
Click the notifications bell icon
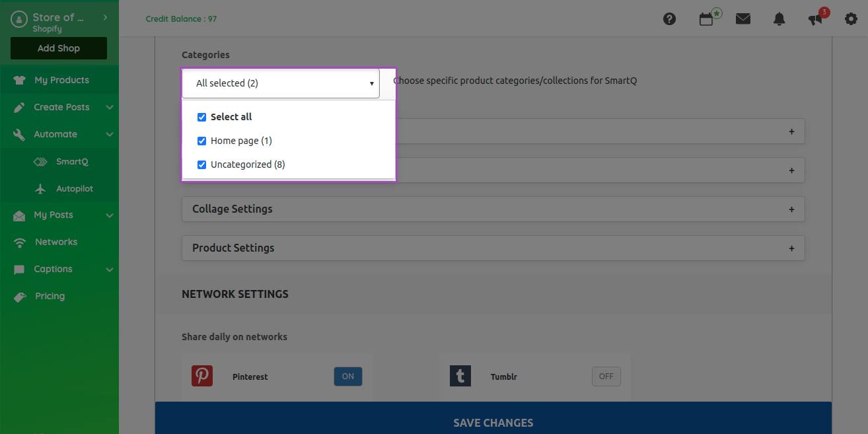(779, 19)
